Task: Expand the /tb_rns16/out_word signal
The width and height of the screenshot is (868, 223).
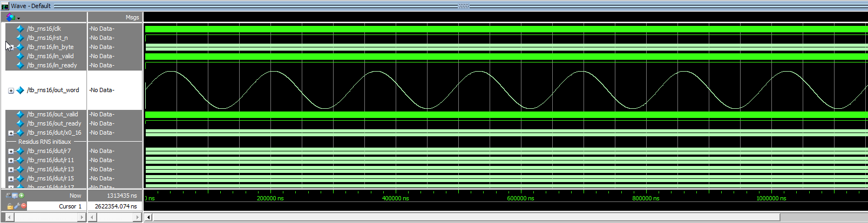Action: (11, 90)
